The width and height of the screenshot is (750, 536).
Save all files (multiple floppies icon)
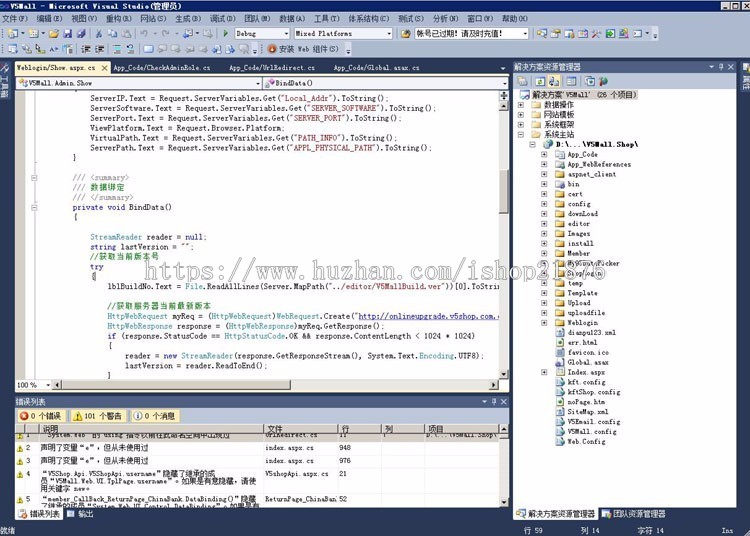[x=81, y=33]
